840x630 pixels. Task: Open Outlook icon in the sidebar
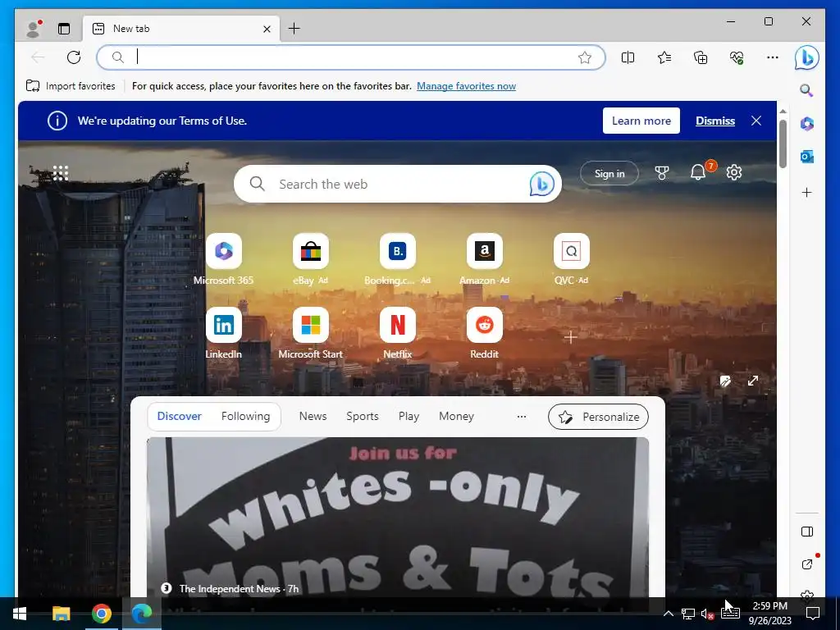[x=807, y=157]
